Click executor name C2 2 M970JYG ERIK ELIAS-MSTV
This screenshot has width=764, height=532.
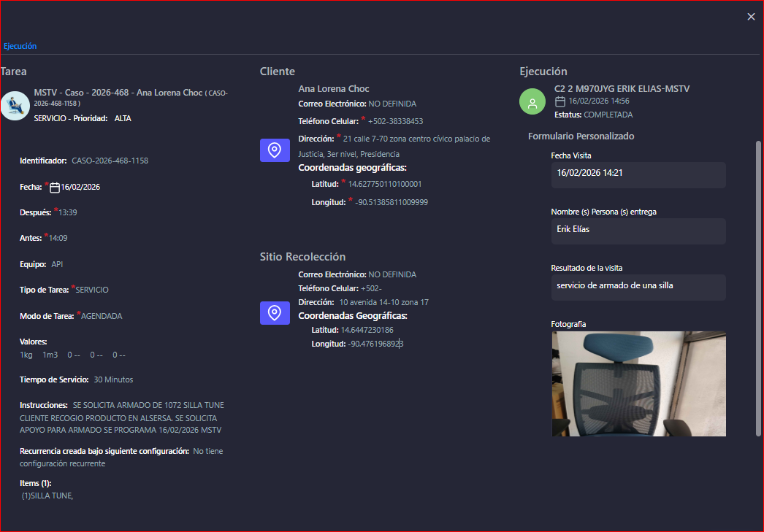click(x=622, y=89)
